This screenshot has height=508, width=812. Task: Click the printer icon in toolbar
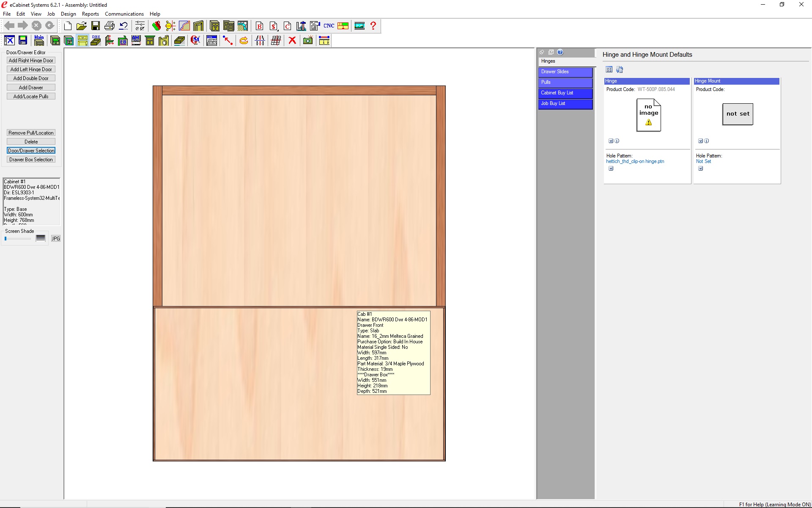tap(109, 26)
